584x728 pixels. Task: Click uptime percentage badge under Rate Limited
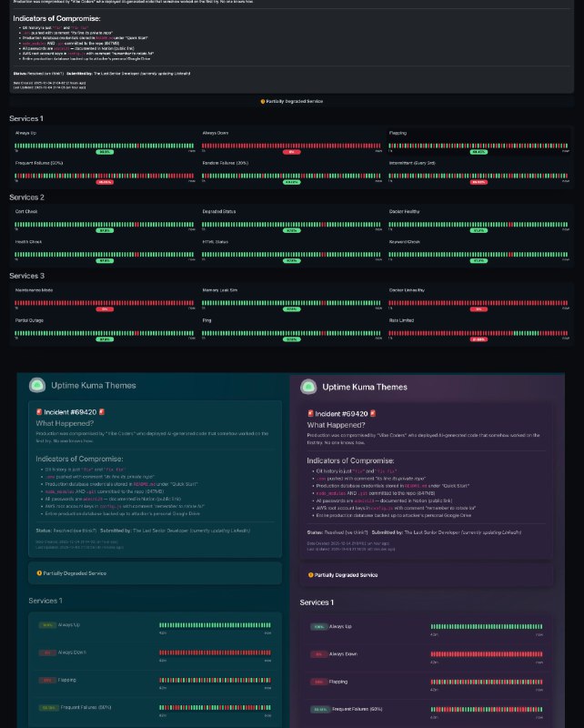click(x=478, y=339)
